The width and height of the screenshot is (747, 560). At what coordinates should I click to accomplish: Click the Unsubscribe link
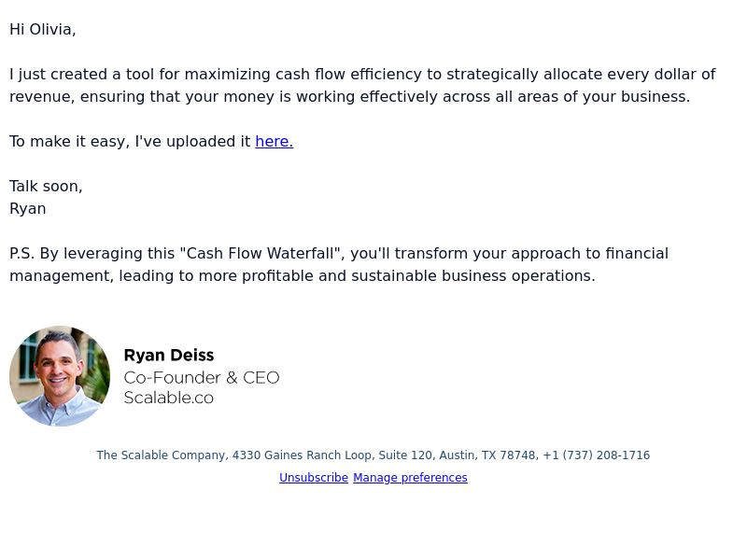314,478
